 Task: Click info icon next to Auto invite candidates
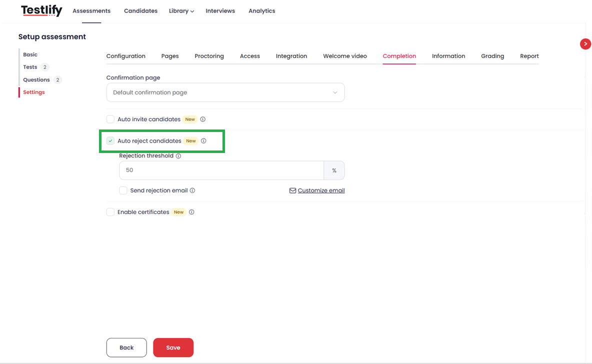click(x=202, y=119)
